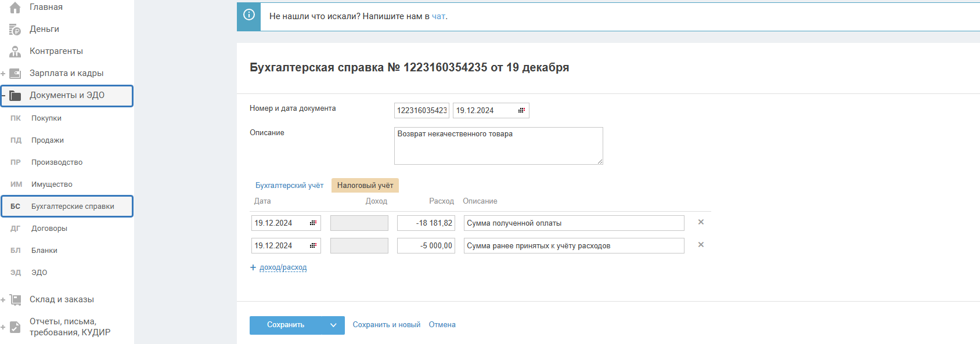Expand Склад и заказы menu section
980x344 pixels.
coord(3,300)
